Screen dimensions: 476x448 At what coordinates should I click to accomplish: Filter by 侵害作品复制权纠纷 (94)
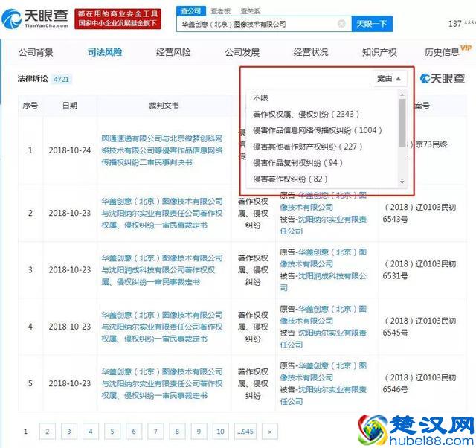pyautogui.click(x=297, y=163)
